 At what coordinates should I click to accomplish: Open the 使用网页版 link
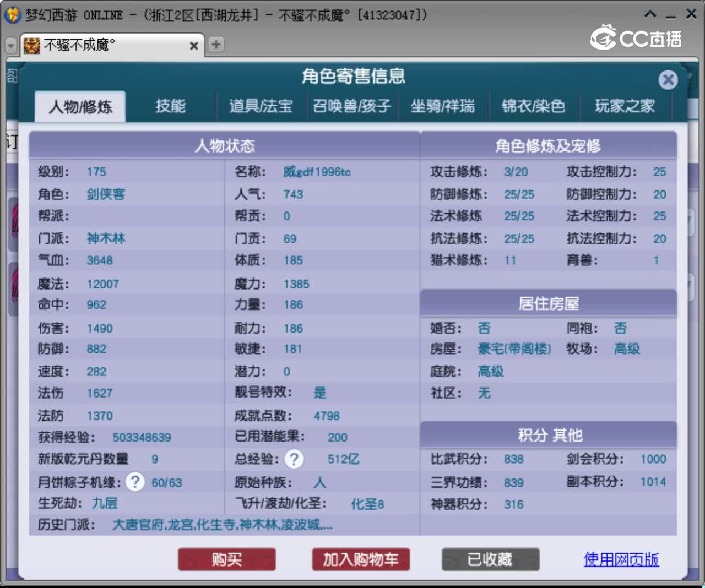pyautogui.click(x=621, y=559)
